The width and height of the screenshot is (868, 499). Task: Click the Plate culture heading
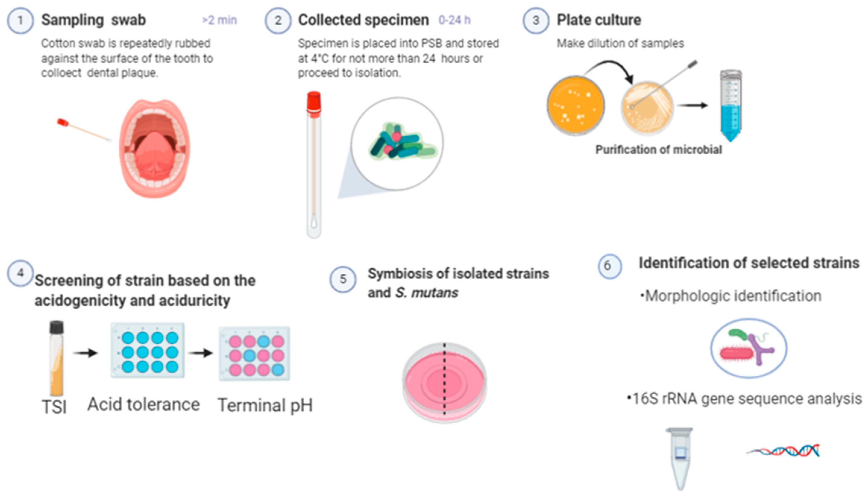click(x=599, y=20)
